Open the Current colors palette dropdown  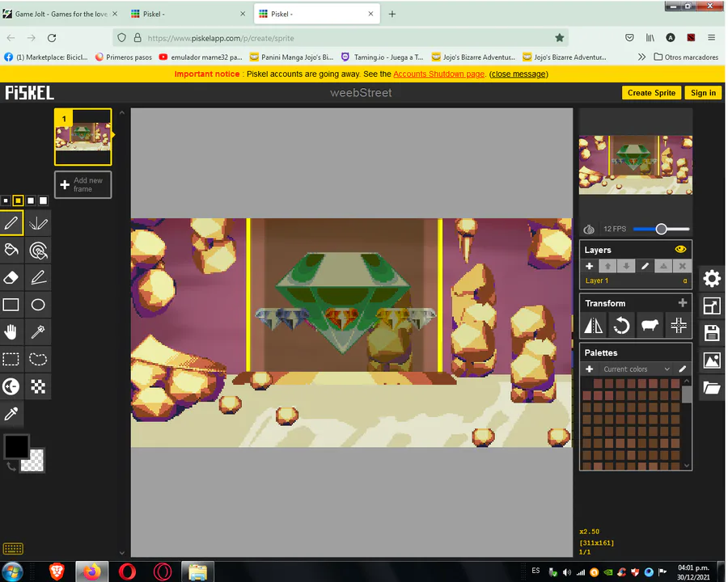click(637, 369)
